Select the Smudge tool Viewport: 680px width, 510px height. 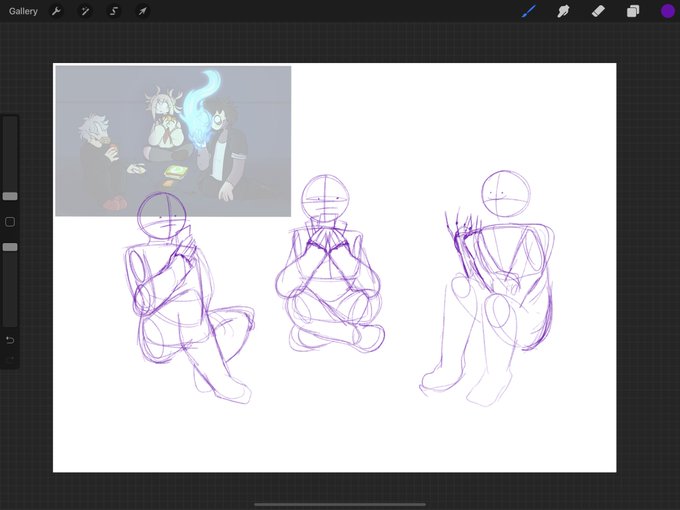pos(563,11)
